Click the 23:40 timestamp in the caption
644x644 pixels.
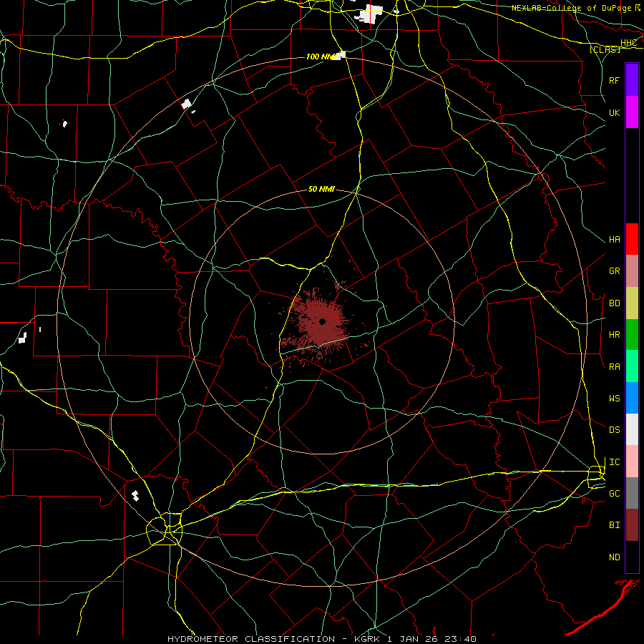(459, 639)
